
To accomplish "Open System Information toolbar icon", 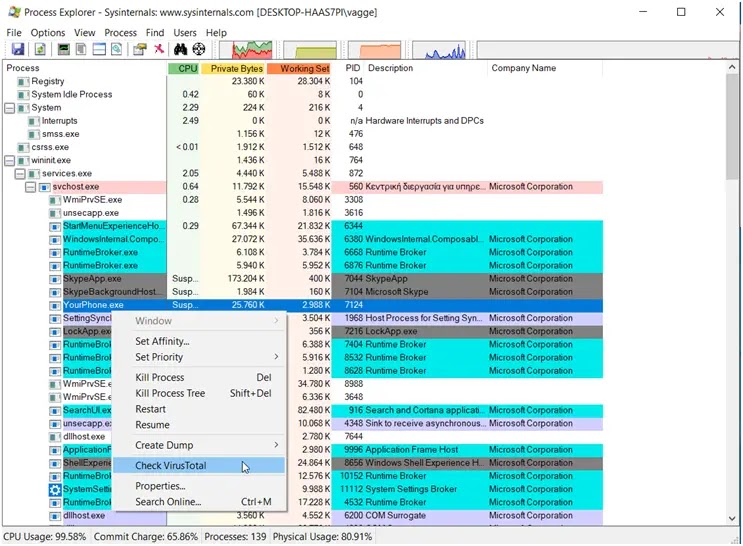I will (63, 49).
